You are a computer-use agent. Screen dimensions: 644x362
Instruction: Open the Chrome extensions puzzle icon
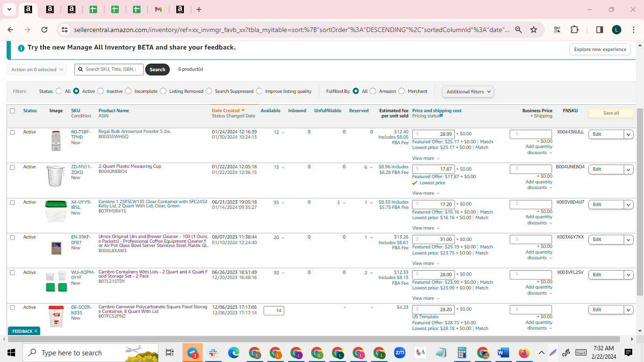(574, 30)
